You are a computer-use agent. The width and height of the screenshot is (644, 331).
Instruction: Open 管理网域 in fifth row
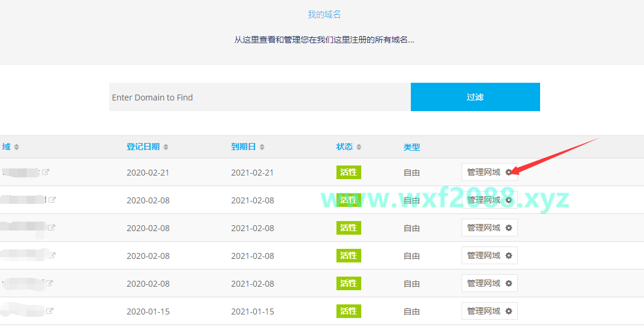click(489, 283)
